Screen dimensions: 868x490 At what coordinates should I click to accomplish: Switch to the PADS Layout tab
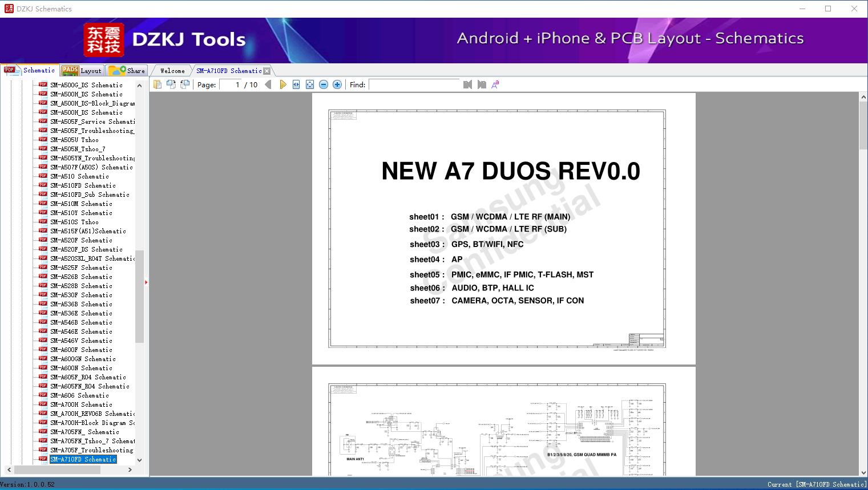pos(82,71)
